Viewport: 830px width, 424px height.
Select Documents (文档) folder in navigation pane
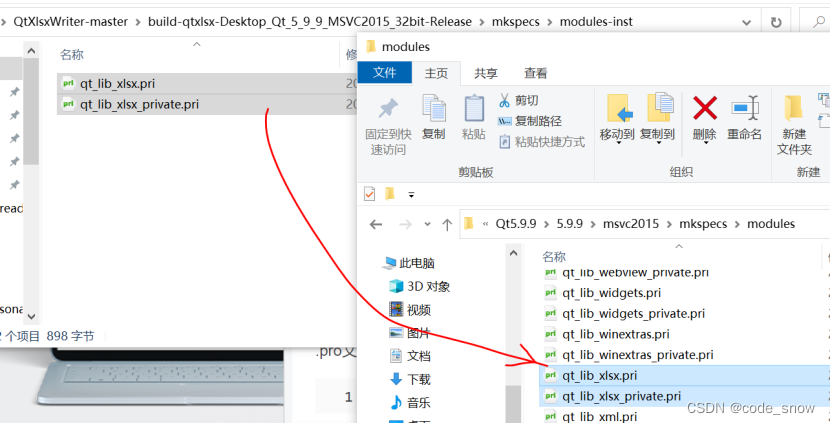tap(410, 356)
